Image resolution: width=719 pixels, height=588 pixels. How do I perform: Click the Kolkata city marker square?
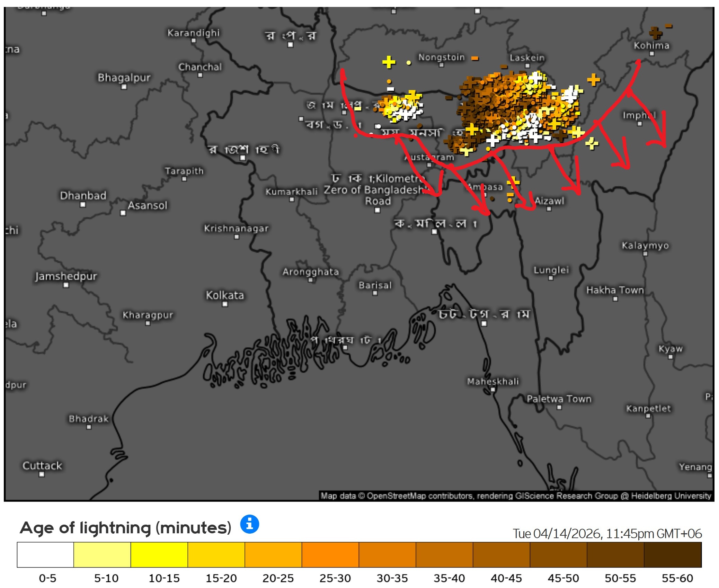pos(225,304)
